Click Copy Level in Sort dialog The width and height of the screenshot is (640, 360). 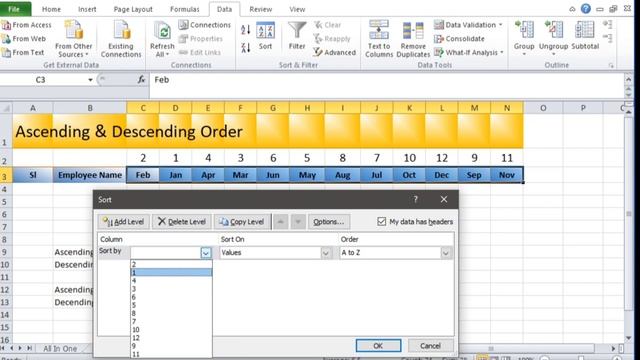[x=242, y=222]
